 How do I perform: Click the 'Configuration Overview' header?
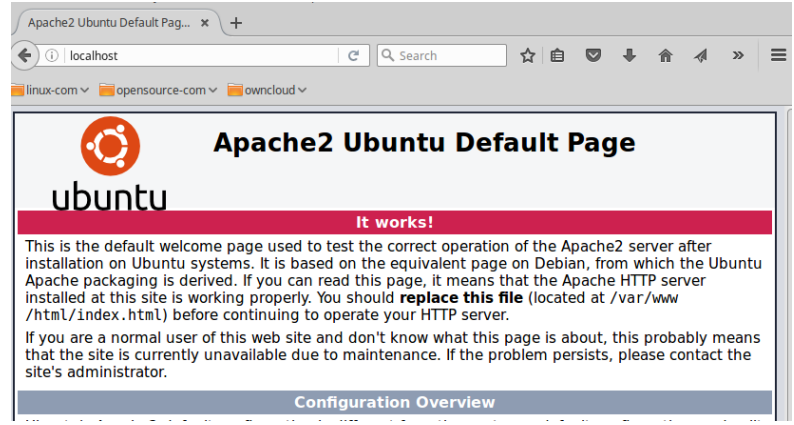[394, 402]
